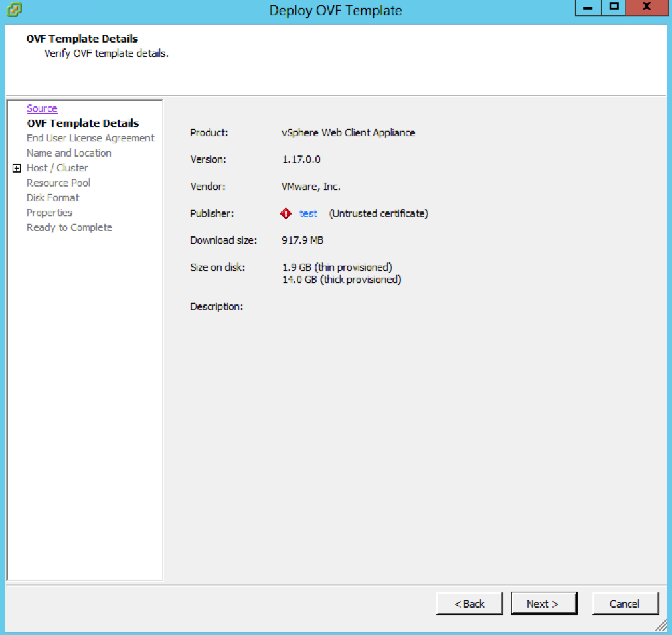Close the Deploy OVF Template window
The image size is (672, 635).
coord(647,8)
